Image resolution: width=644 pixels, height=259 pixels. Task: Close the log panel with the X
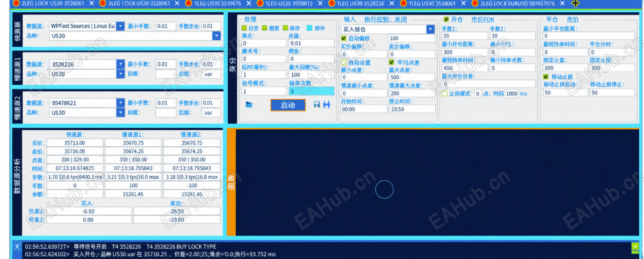pyautogui.click(x=17, y=247)
